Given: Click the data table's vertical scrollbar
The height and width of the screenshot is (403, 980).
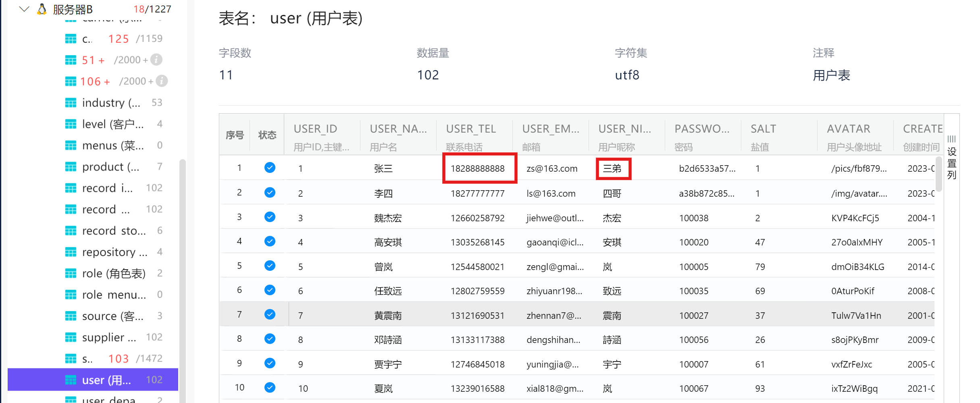Looking at the screenshot, I should (938, 173).
